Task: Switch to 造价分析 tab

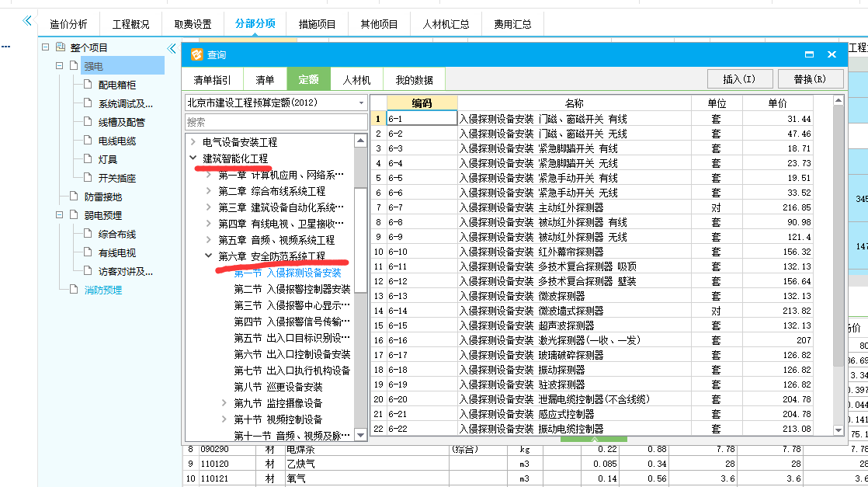Action: click(68, 24)
